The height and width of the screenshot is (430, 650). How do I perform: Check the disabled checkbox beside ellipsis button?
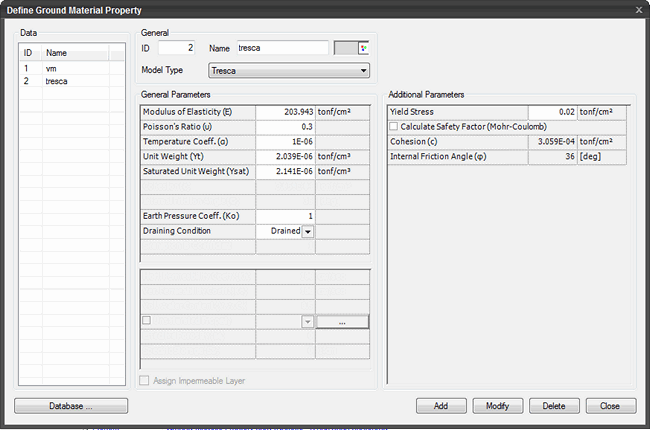coord(146,320)
